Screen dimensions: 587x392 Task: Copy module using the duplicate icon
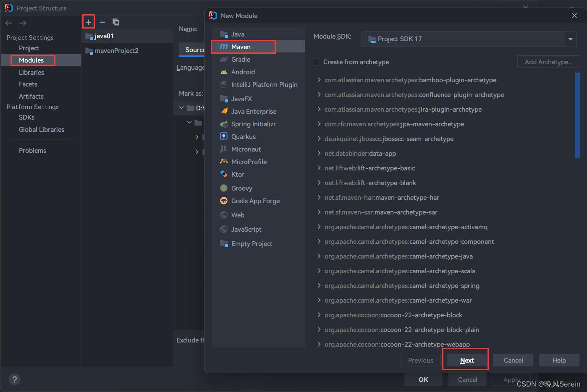point(116,22)
